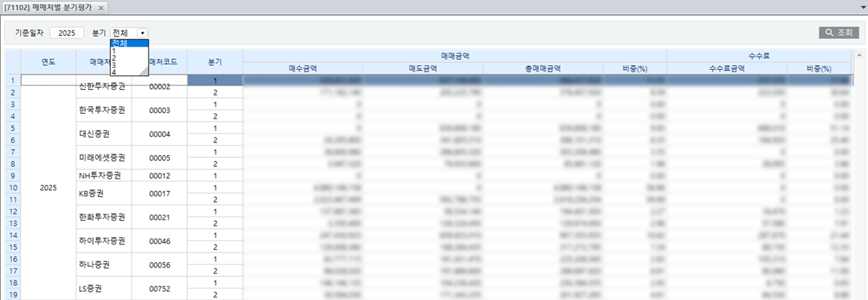Click broker code 00046
Viewport: 868px width, 300px height.
tap(160, 241)
